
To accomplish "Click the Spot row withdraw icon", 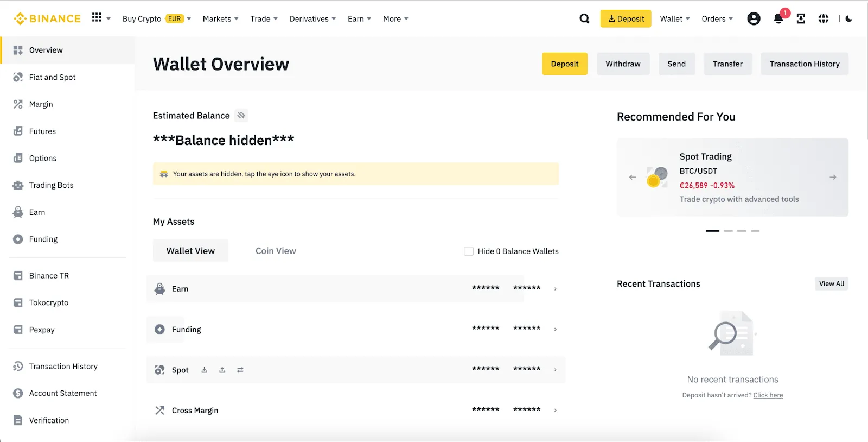I will (x=222, y=370).
